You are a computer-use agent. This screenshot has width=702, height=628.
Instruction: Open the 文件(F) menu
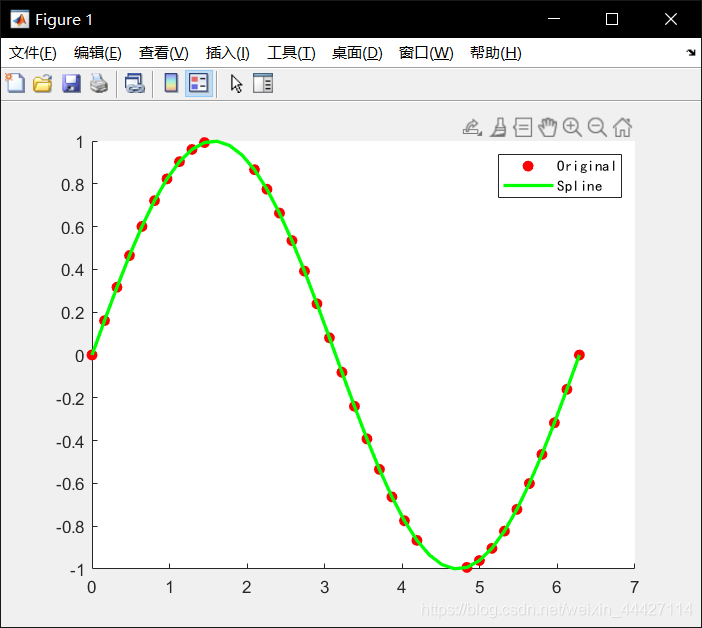click(33, 53)
